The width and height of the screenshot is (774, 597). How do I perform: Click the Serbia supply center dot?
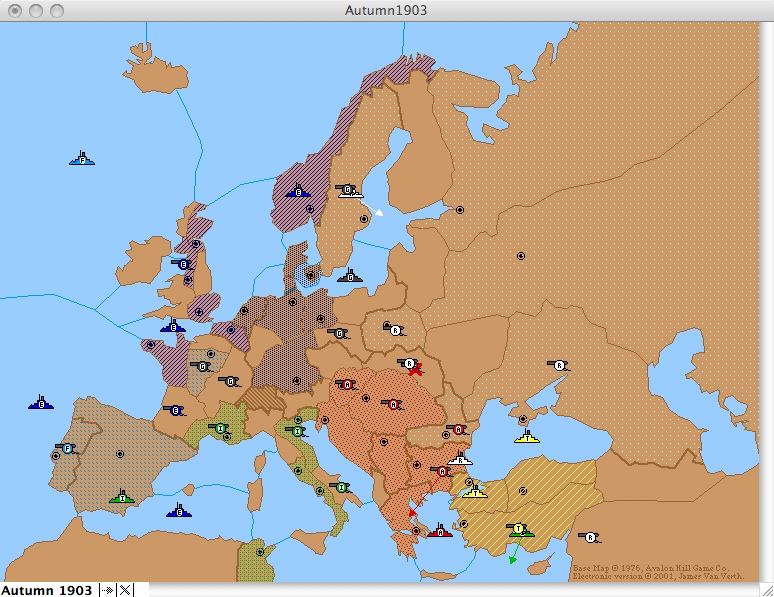[384, 442]
